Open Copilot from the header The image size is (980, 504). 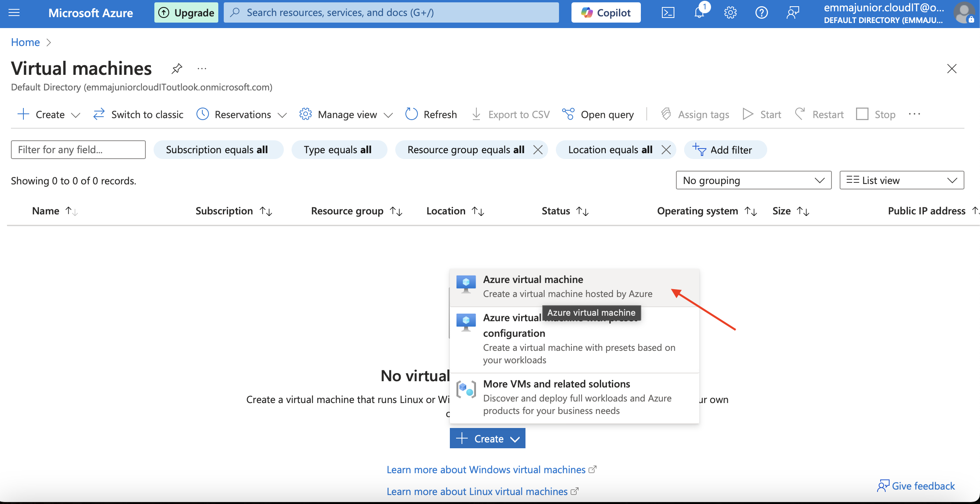[x=606, y=13]
